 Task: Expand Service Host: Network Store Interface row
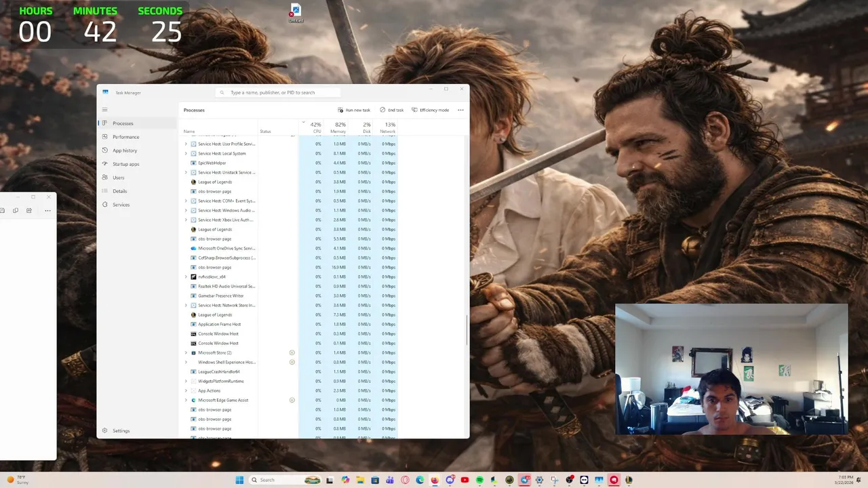click(x=186, y=305)
